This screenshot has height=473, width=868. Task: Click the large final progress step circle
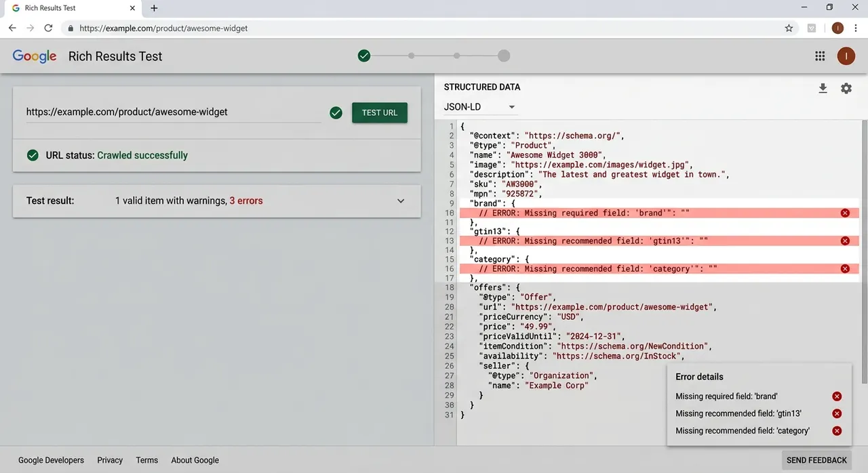point(504,56)
